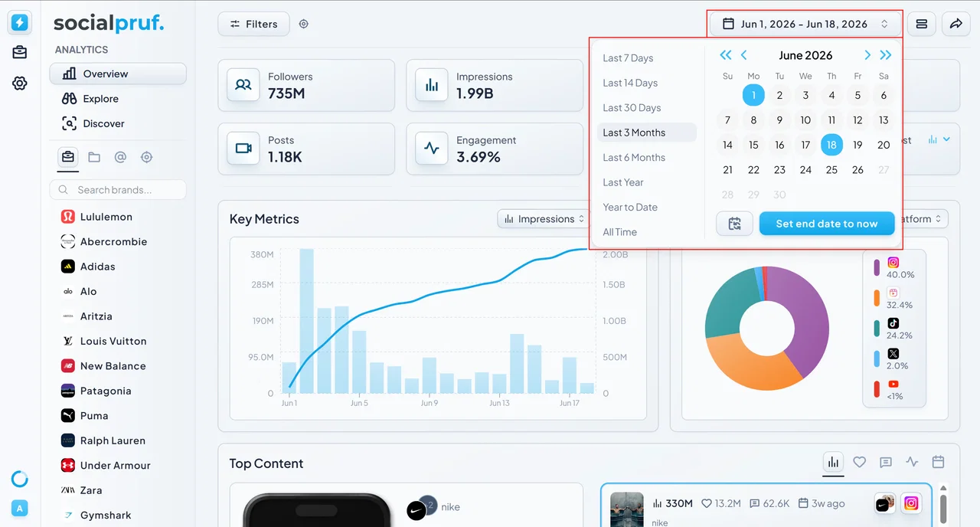Select the target tab icon in sidebar
This screenshot has width=980, height=527.
tap(146, 157)
